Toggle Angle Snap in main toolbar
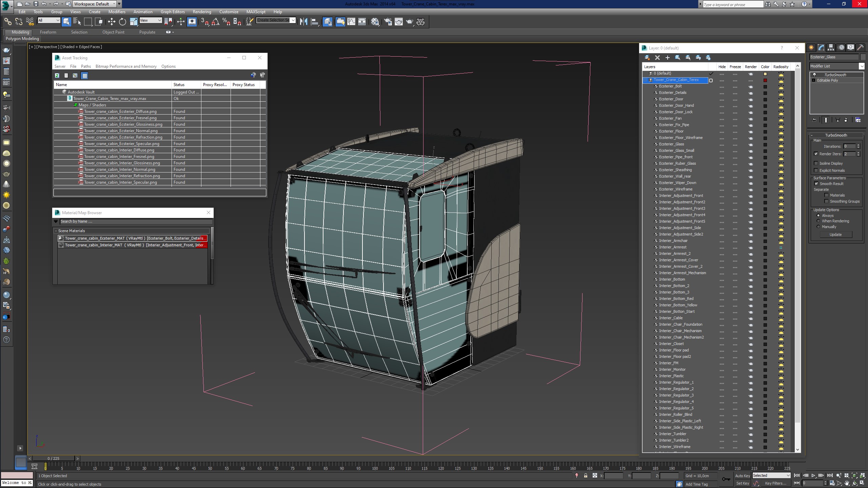The height and width of the screenshot is (488, 868). coord(215,22)
